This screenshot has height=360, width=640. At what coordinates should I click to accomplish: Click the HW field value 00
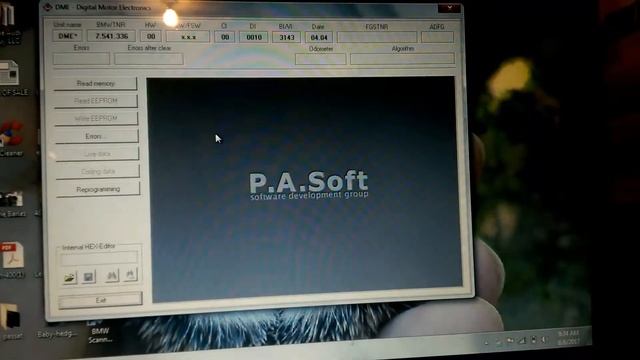[x=151, y=36]
